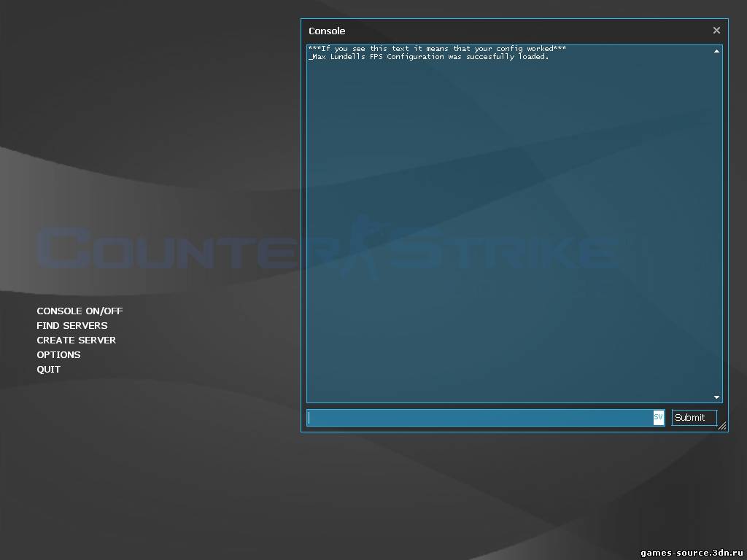Click CONSOLE ON/OFF in main menu

tap(80, 311)
